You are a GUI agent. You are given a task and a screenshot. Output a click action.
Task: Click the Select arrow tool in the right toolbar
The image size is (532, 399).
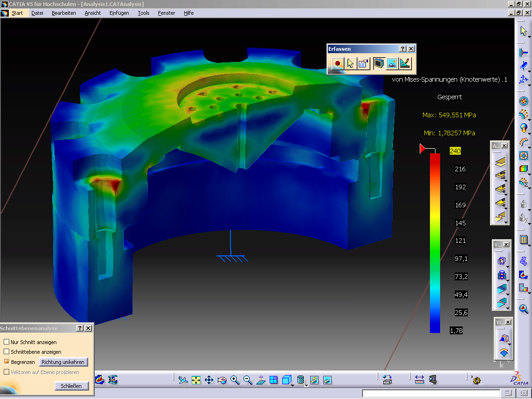524,31
